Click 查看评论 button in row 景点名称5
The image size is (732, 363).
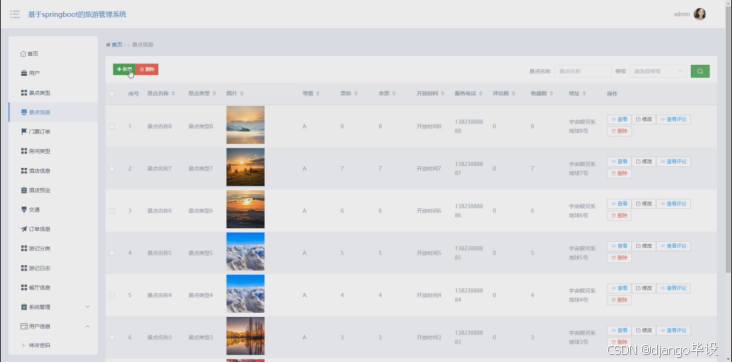click(673, 246)
